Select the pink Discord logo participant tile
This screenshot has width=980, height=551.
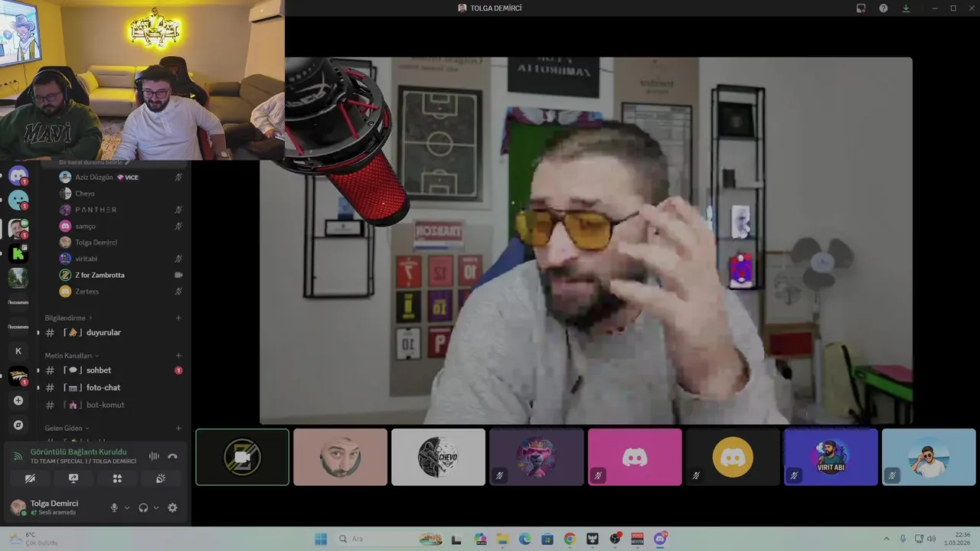tap(635, 457)
